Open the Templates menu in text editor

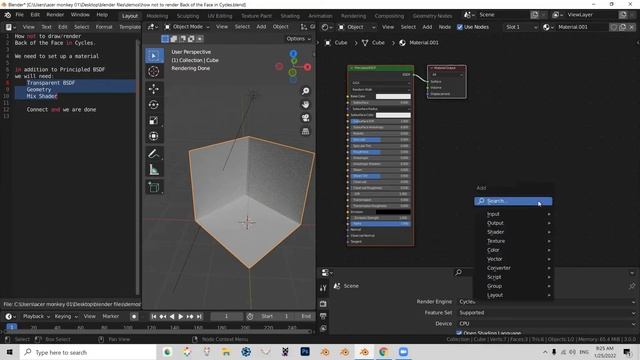click(x=130, y=27)
